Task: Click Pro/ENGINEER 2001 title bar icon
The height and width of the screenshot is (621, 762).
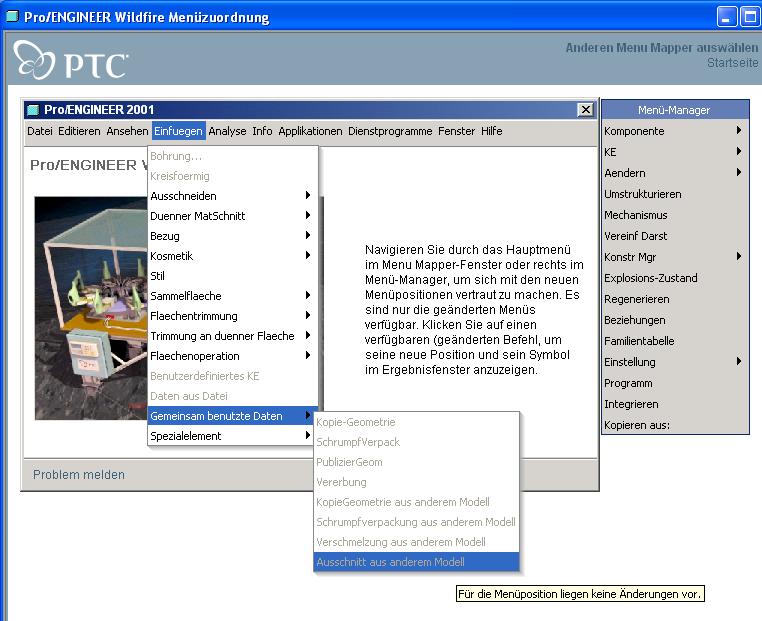Action: point(33,110)
